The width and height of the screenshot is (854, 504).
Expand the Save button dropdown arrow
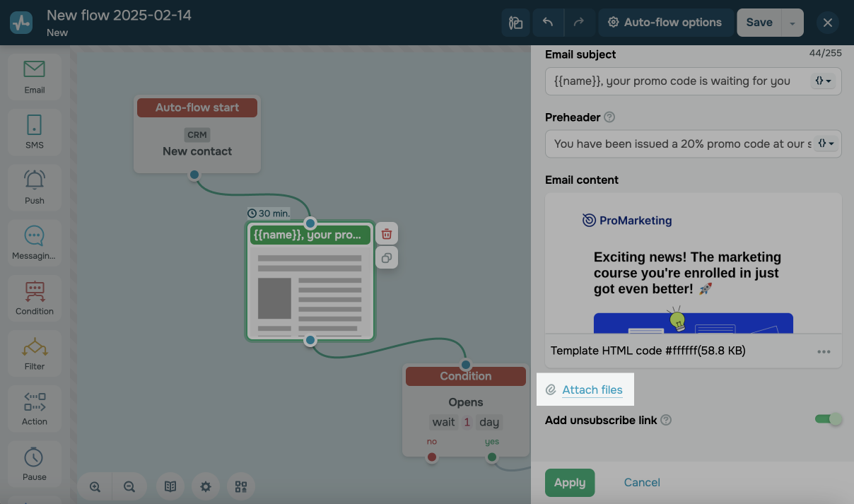[x=792, y=23]
